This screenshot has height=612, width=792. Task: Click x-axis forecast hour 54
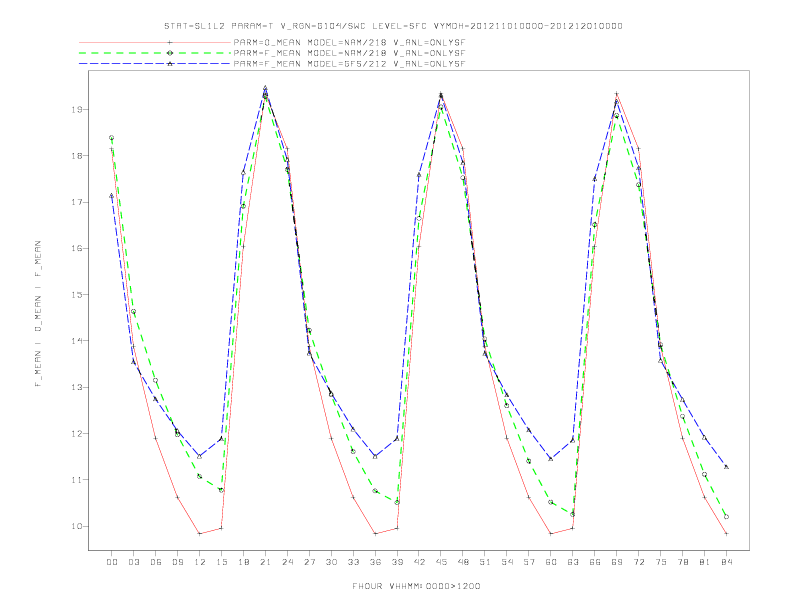click(507, 562)
